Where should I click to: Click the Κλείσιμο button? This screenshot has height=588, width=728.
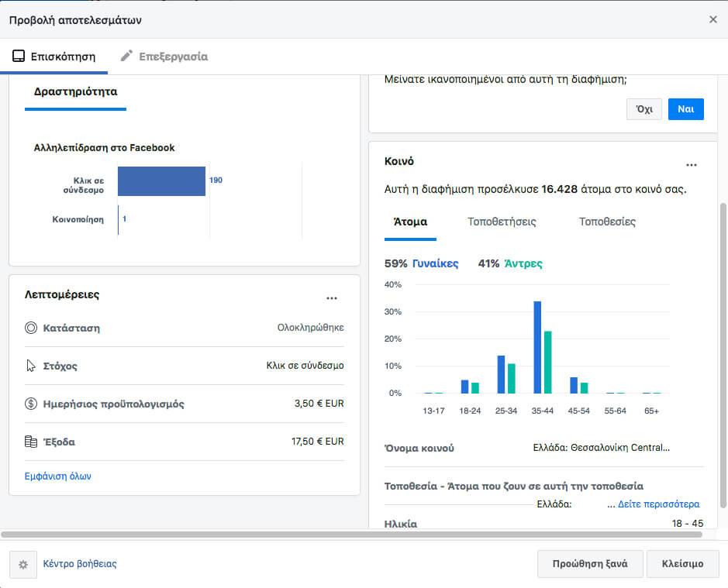(x=682, y=564)
